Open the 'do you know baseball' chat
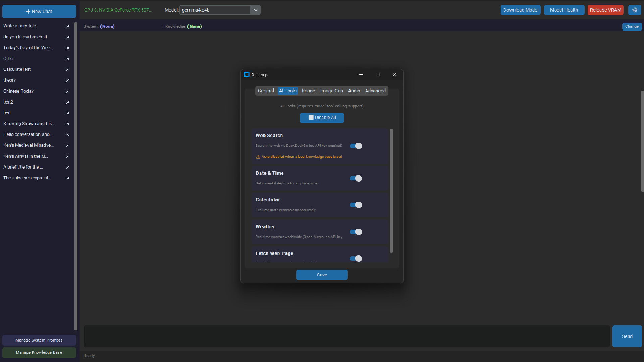The image size is (644, 362). [25, 37]
